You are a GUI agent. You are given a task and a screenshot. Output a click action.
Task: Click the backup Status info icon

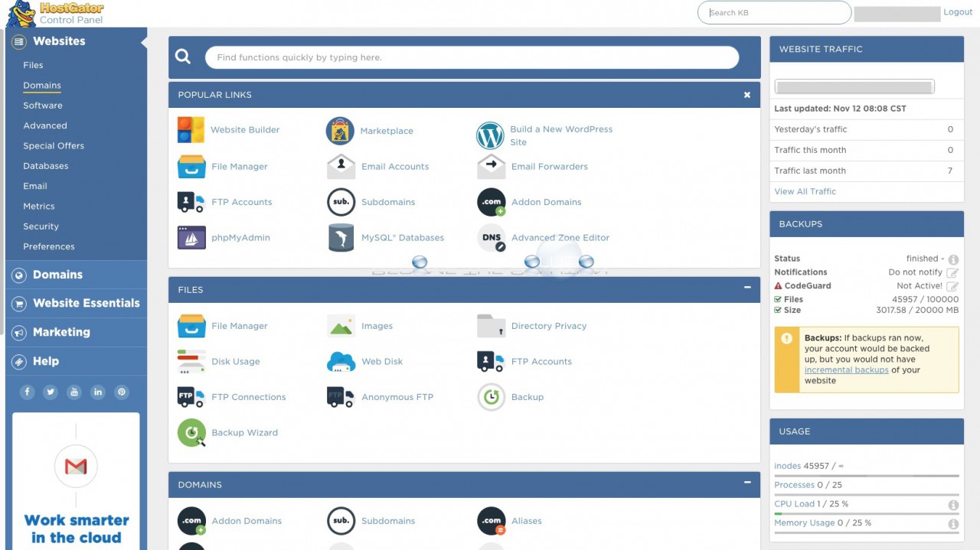(953, 259)
